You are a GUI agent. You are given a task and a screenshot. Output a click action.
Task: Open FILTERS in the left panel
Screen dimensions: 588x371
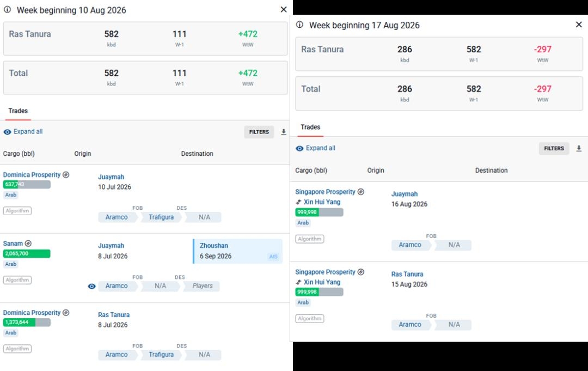[x=259, y=132]
